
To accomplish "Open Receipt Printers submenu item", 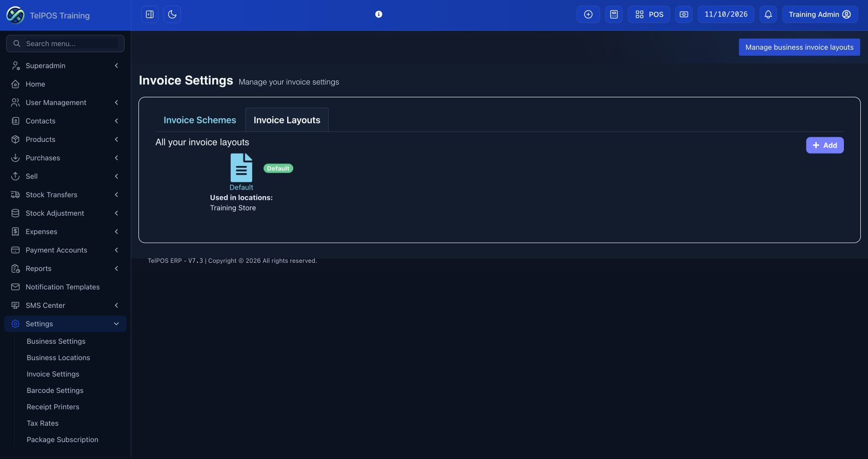I will [x=53, y=407].
